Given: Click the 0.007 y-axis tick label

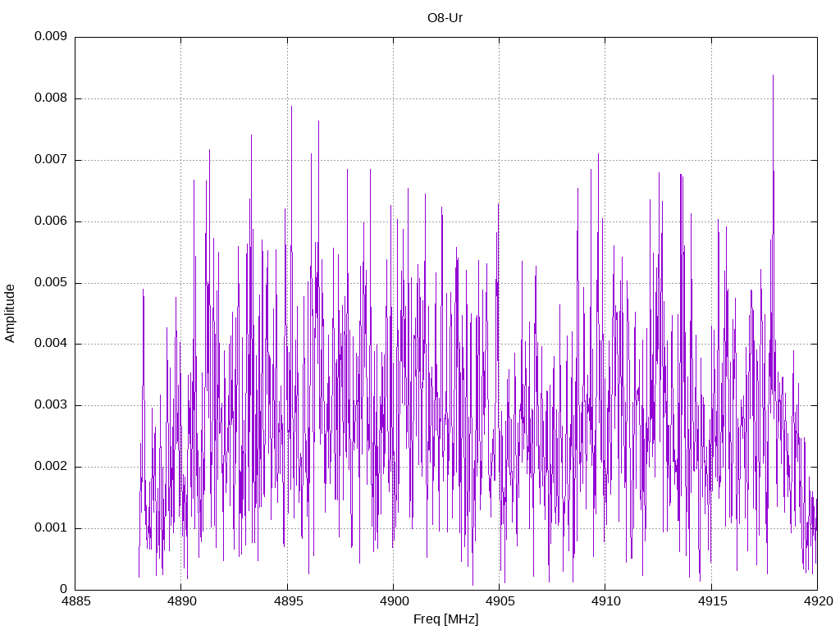Looking at the screenshot, I should click(51, 160).
